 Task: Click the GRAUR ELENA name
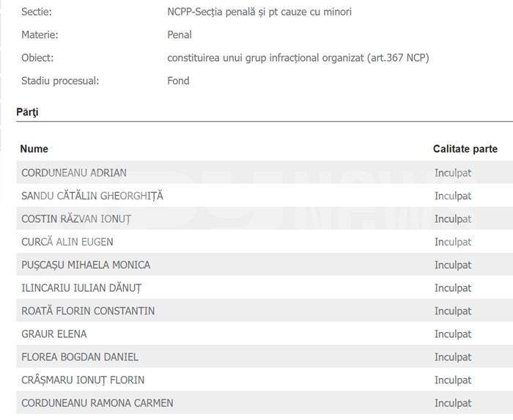click(54, 334)
